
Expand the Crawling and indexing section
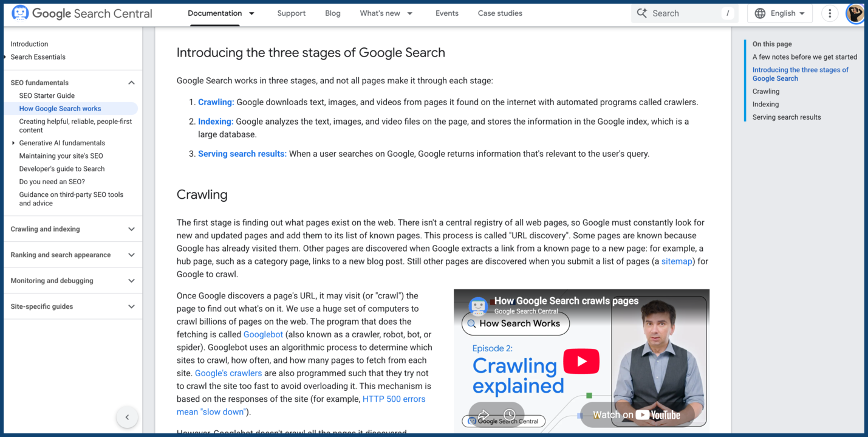click(131, 229)
